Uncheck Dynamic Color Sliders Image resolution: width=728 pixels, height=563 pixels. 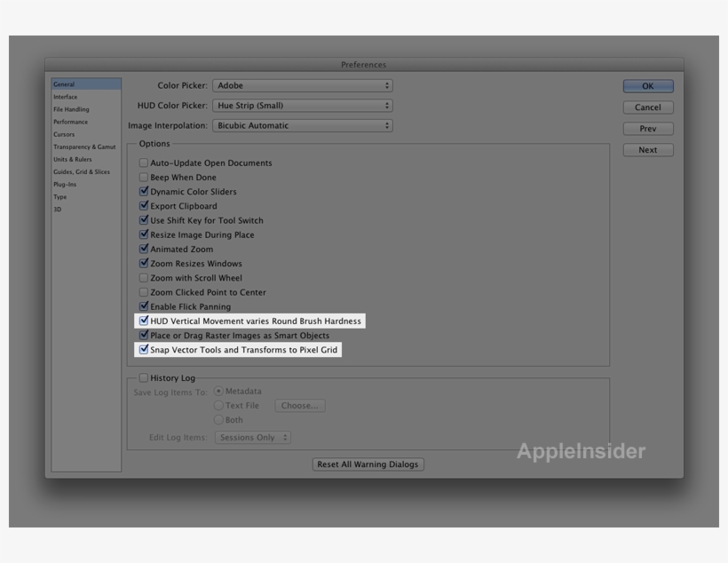(144, 191)
